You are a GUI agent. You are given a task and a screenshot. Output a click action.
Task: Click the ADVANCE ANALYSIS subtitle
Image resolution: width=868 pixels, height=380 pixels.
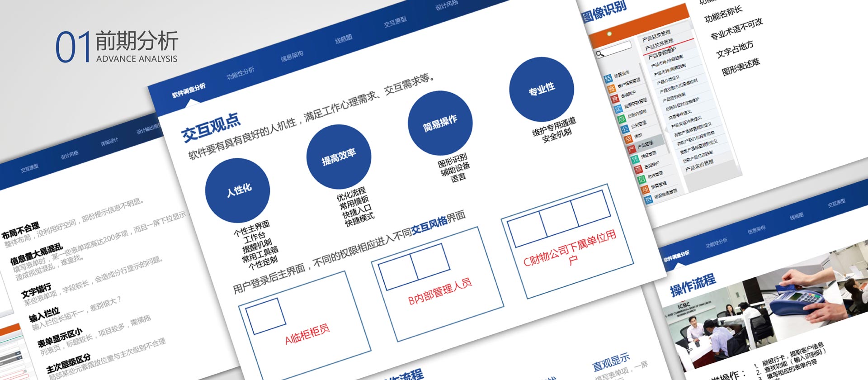137,59
